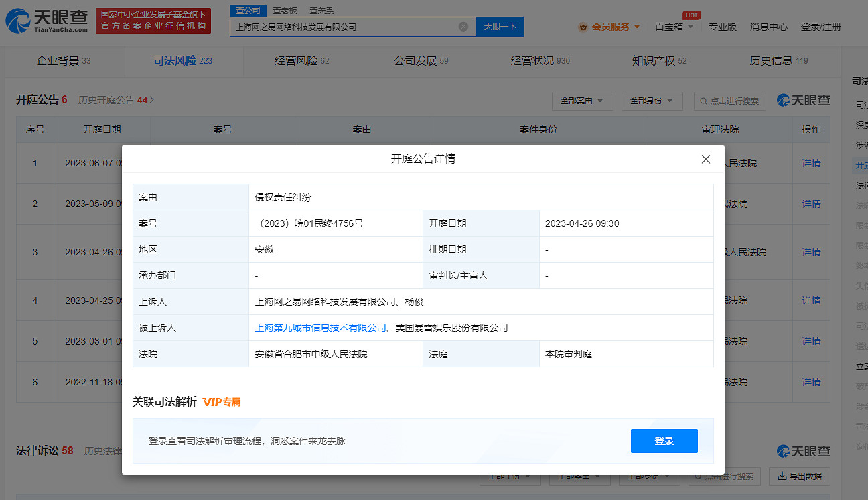Open 上海第九城市信息技术有限公司 company link

[321, 328]
